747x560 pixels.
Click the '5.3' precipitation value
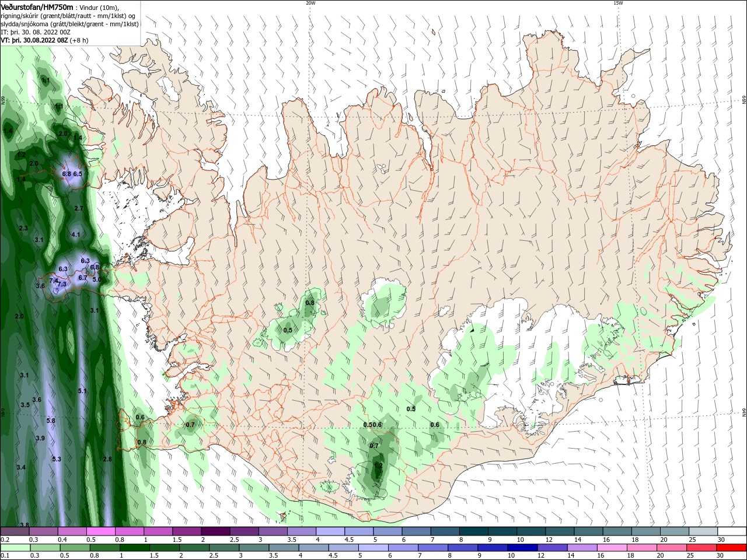pos(57,460)
